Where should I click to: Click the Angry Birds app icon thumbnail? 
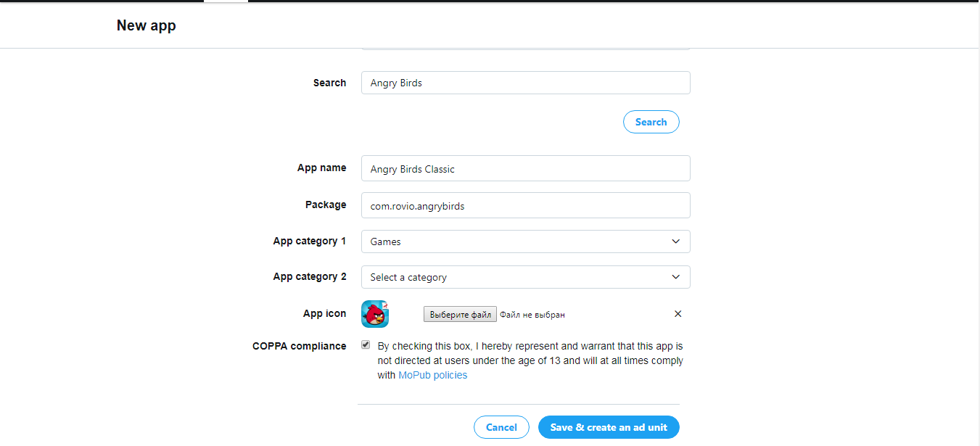(375, 314)
